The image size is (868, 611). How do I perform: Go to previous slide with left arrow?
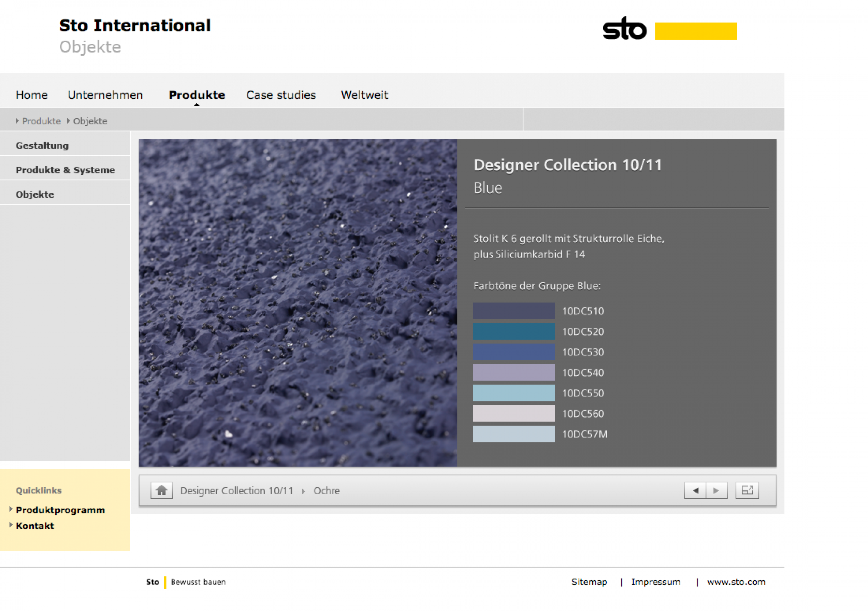(x=695, y=491)
